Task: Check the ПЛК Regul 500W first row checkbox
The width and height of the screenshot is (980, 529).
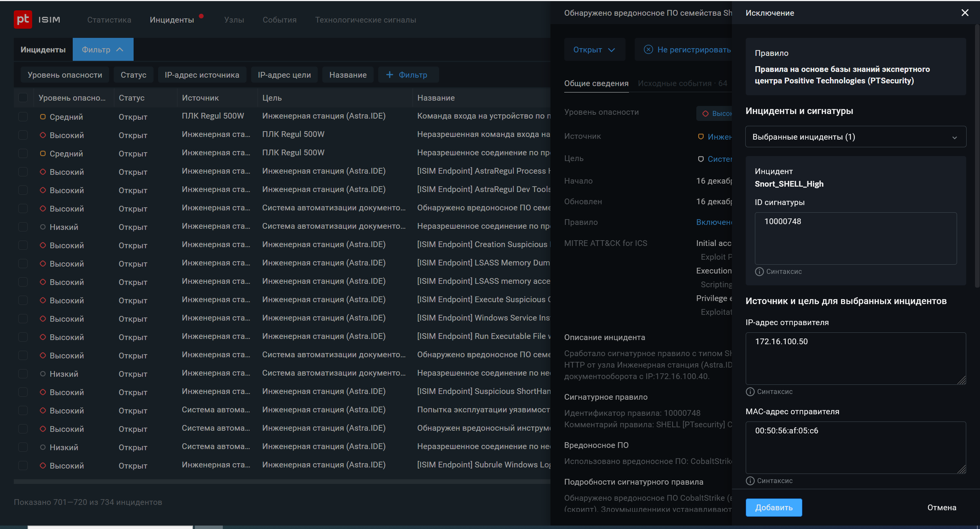Action: coord(23,117)
